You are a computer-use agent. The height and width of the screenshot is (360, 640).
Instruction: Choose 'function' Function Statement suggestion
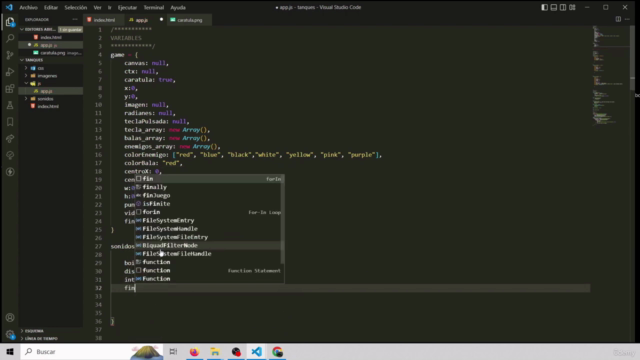[x=209, y=270]
